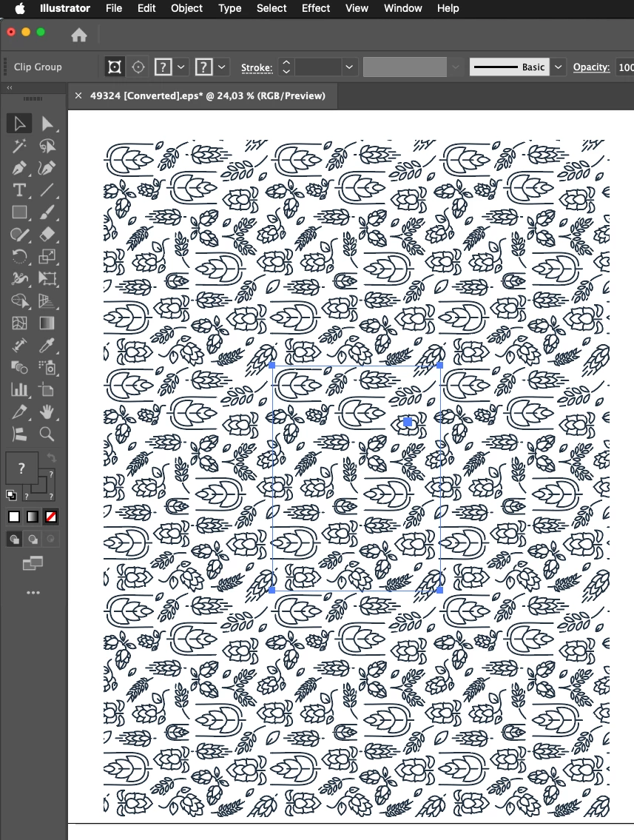Go to the Home screen icon
This screenshot has width=634, height=840.
pyautogui.click(x=79, y=36)
